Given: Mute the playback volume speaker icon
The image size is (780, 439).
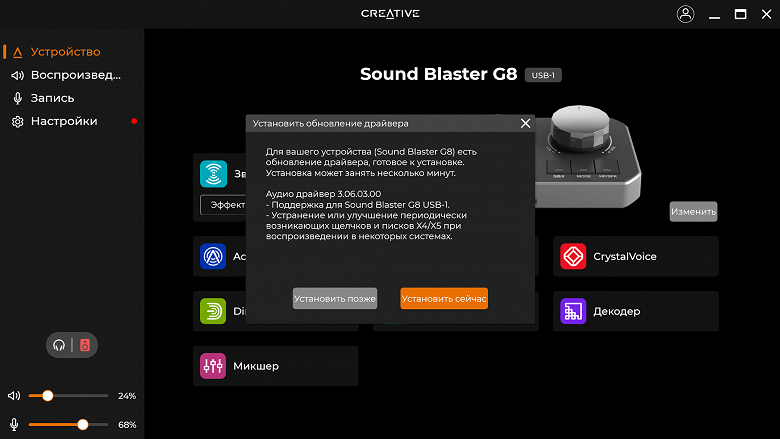Looking at the screenshot, I should coord(14,396).
